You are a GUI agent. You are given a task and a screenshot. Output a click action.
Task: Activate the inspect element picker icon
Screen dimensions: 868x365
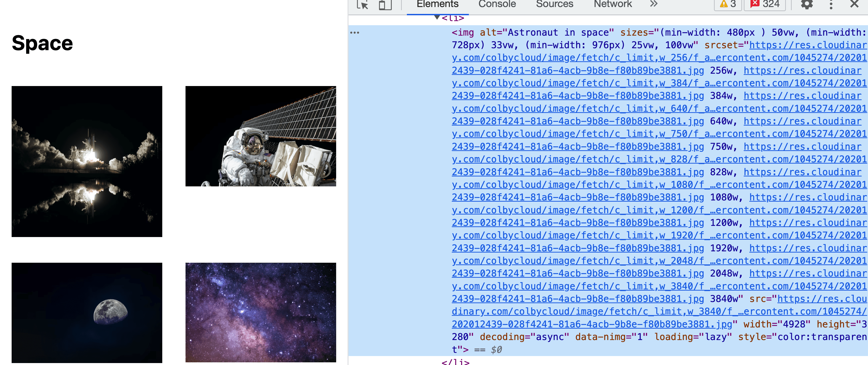[363, 4]
